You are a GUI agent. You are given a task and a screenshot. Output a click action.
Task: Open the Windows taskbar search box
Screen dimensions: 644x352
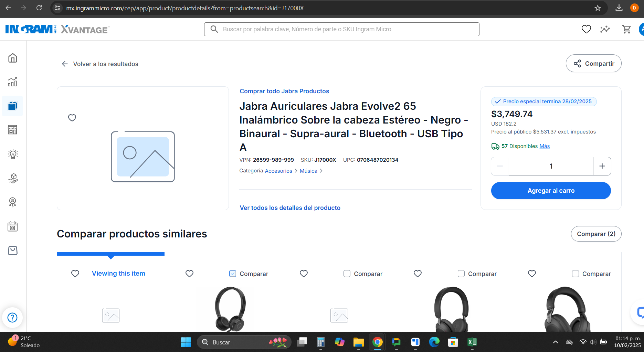coord(244,342)
